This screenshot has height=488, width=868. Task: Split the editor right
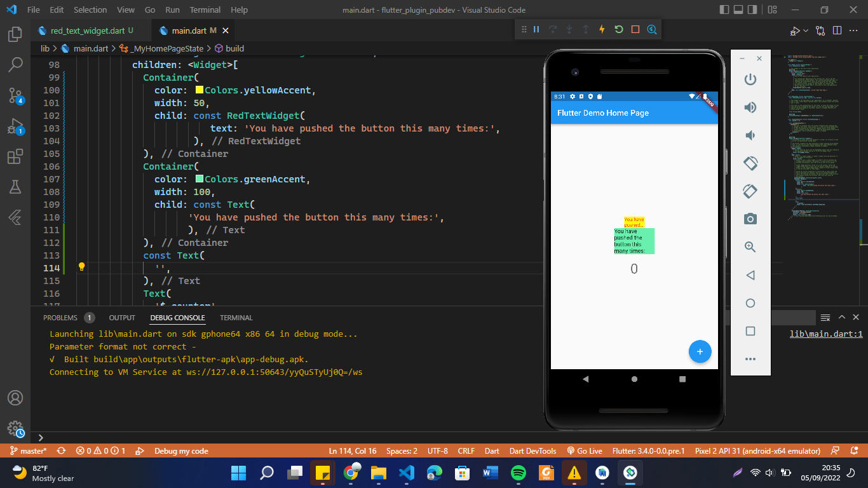[837, 30]
